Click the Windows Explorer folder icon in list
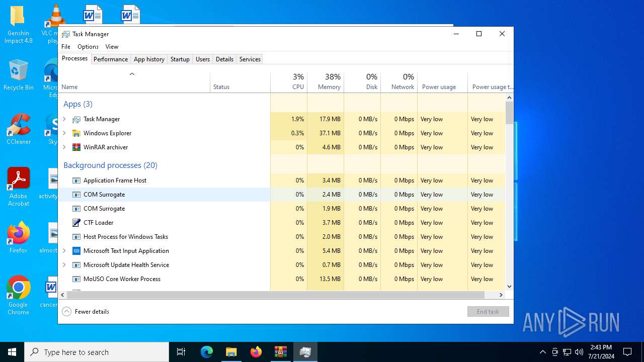The height and width of the screenshot is (362, 644). click(76, 133)
